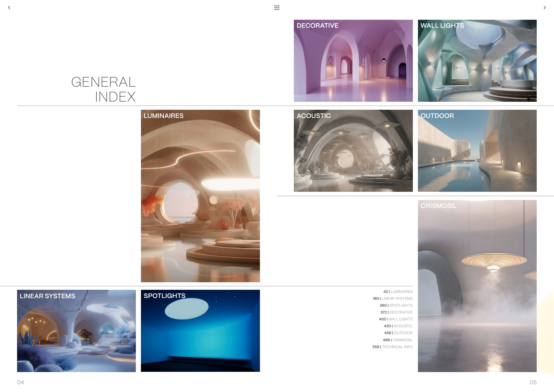Viewport: 554px width, 392px height.
Task: Open the Crismosil category image
Action: pos(477,286)
